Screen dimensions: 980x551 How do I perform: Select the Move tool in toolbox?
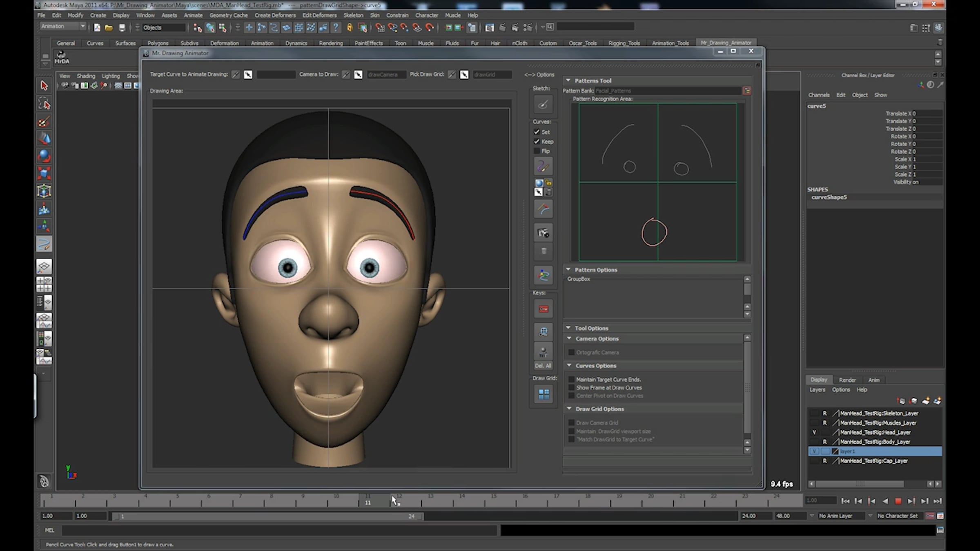(x=44, y=138)
